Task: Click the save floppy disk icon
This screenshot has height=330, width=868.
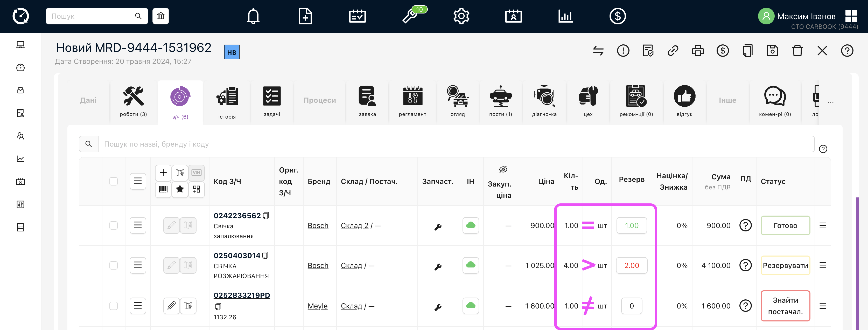Action: 772,51
